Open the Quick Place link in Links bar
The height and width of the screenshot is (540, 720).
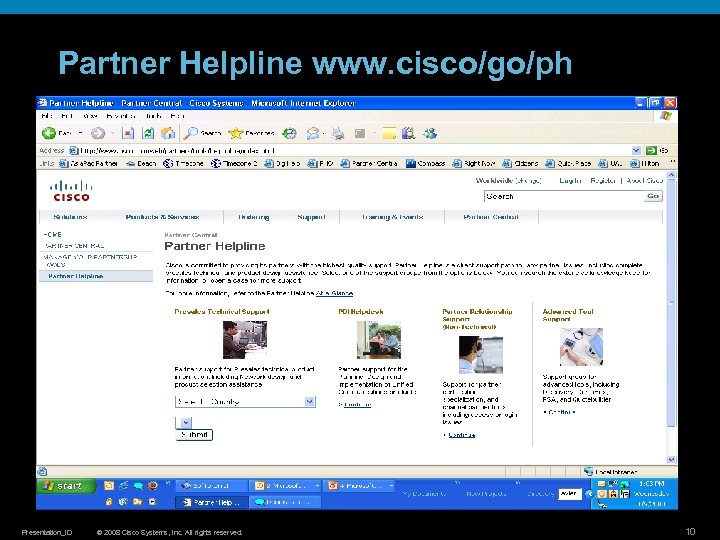[x=568, y=163]
